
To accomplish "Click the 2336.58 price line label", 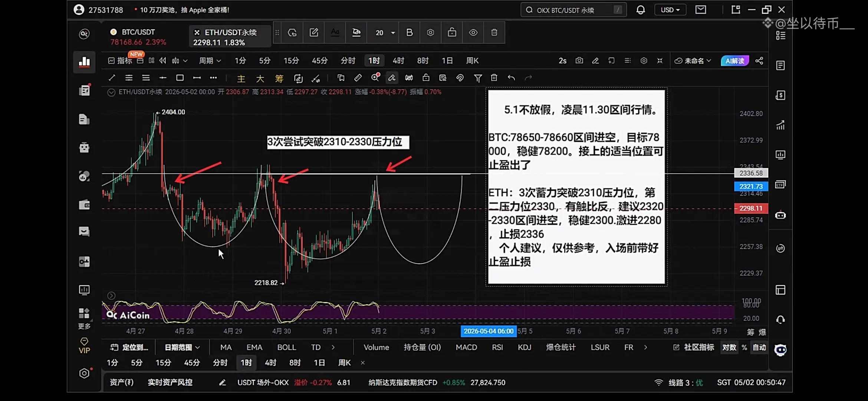I will (751, 173).
